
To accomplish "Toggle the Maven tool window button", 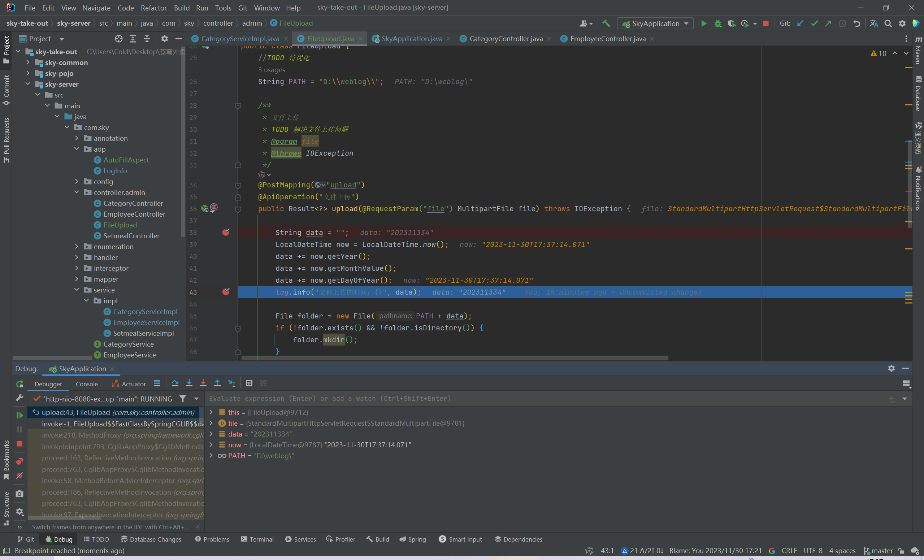I will coord(918,51).
